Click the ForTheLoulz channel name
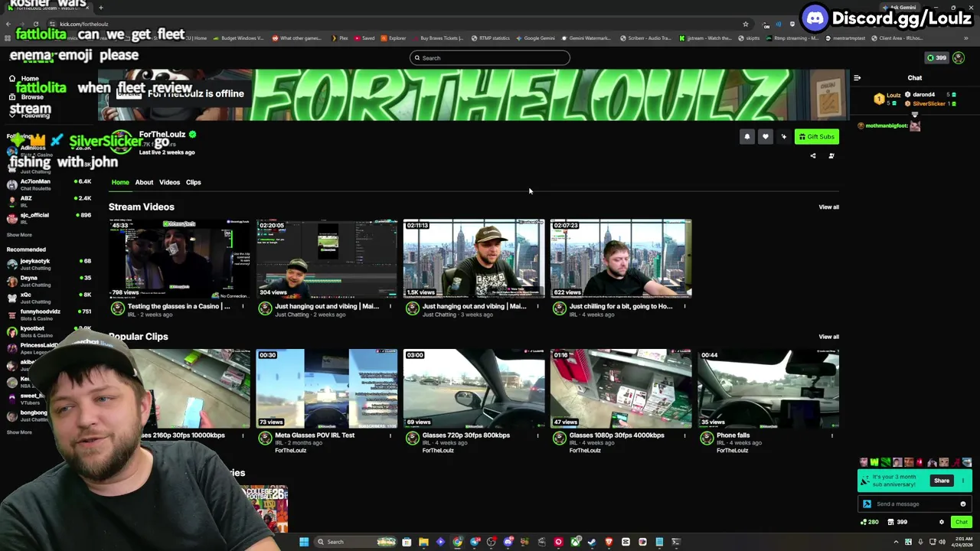This screenshot has height=551, width=980. (162, 135)
